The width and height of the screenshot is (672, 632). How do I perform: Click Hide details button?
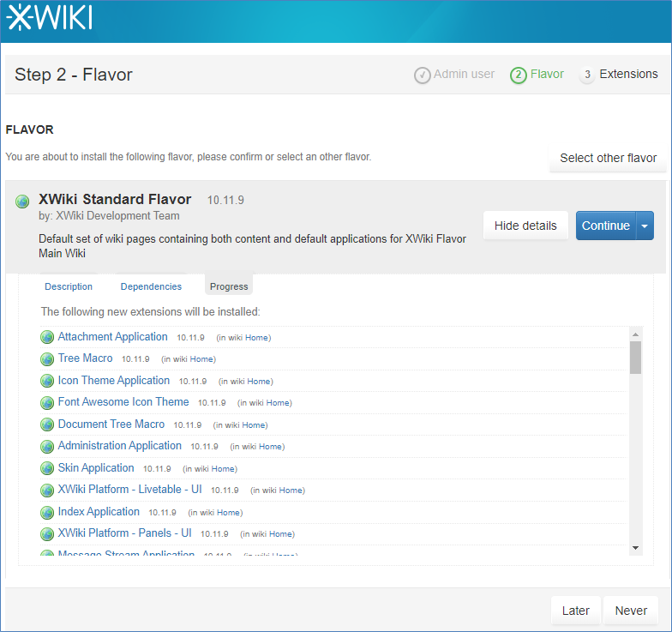click(x=525, y=226)
